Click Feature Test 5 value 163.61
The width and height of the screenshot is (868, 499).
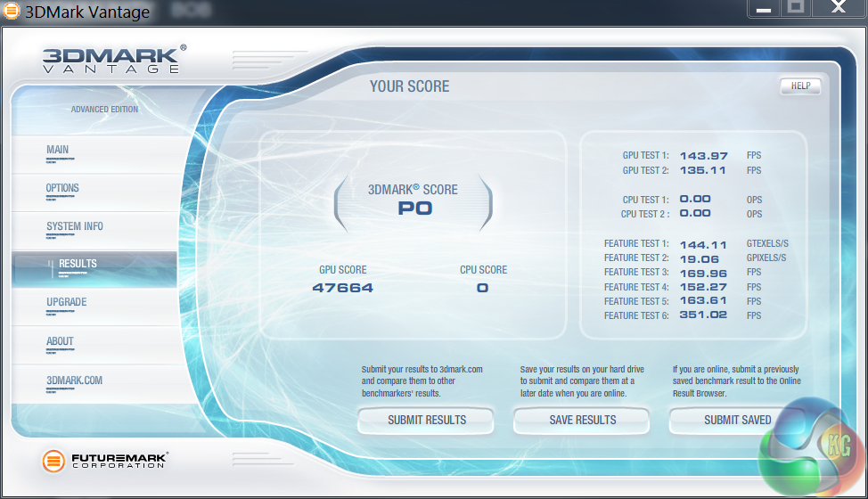tap(703, 301)
